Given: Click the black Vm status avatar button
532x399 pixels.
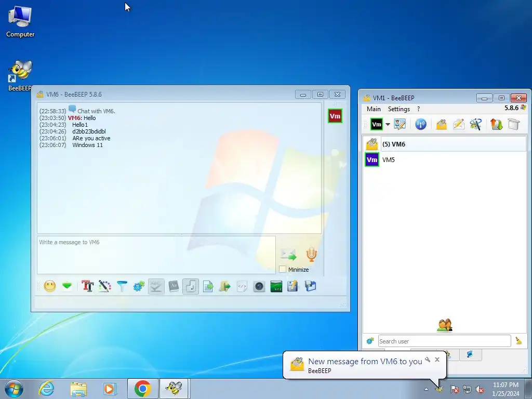Looking at the screenshot, I should [377, 124].
